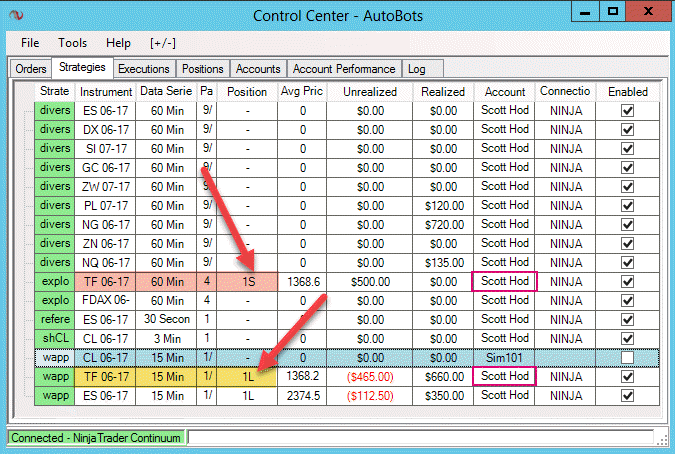Viewport: 675px width, 454px height.
Task: Toggle Enabled checkbox for NQ 06-17 row
Action: point(627,263)
